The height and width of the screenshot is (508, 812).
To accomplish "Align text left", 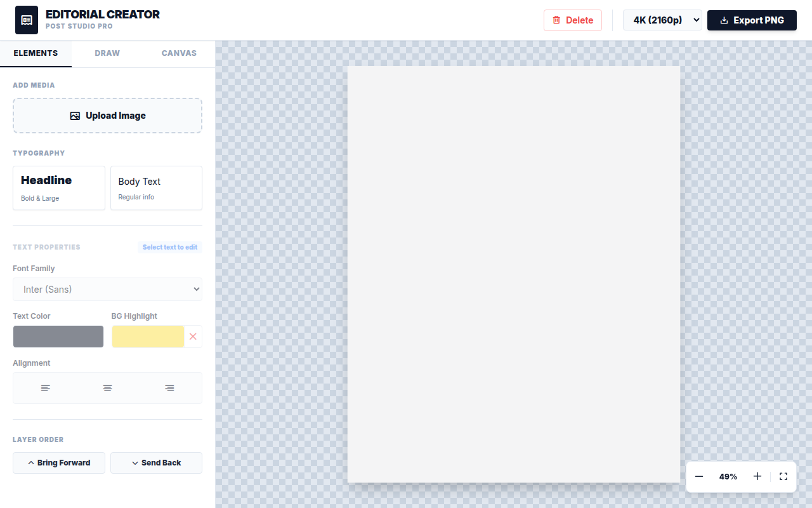I will coord(46,388).
